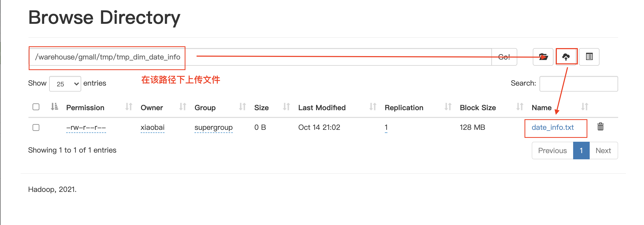Click the ascending sort icon beside the select-all checkbox

coord(54,107)
